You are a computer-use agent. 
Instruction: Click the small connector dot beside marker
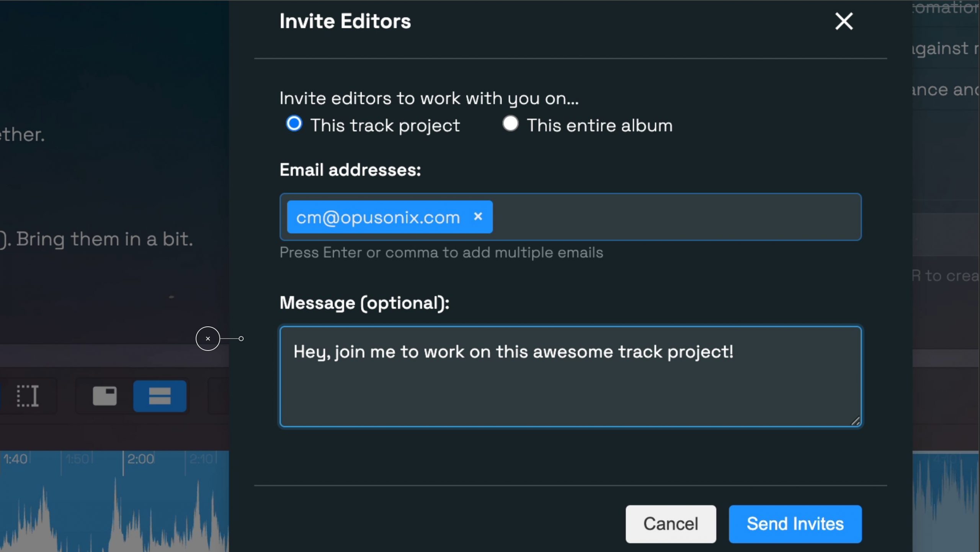tap(241, 339)
